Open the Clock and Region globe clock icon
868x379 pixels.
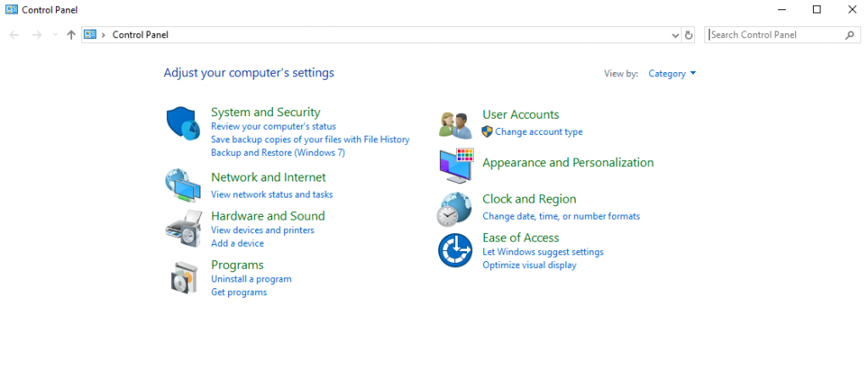454,209
